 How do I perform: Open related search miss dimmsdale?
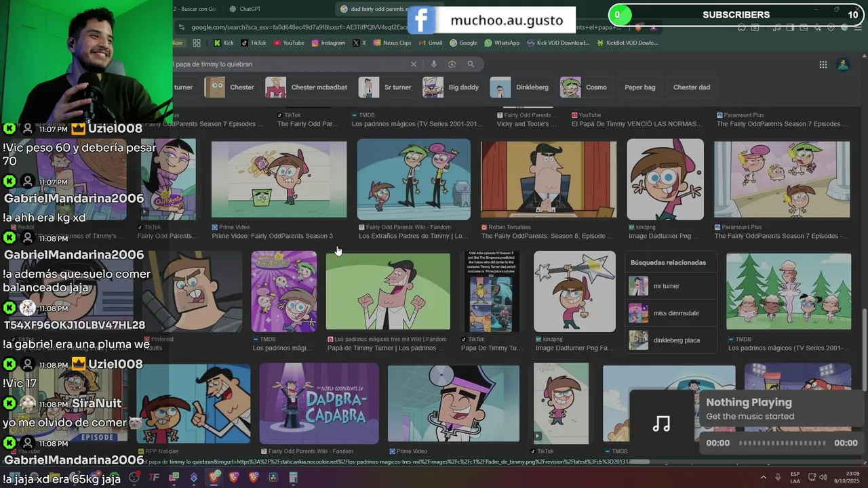(x=671, y=313)
